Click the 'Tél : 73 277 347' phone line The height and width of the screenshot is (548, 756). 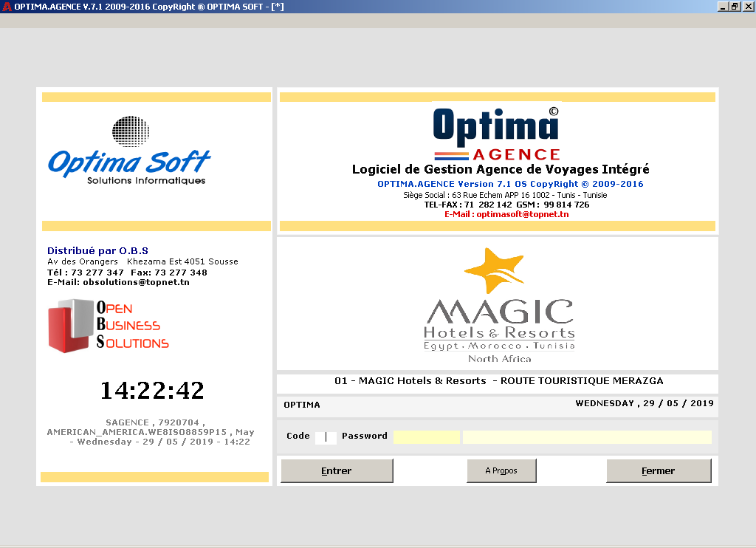tap(127, 272)
